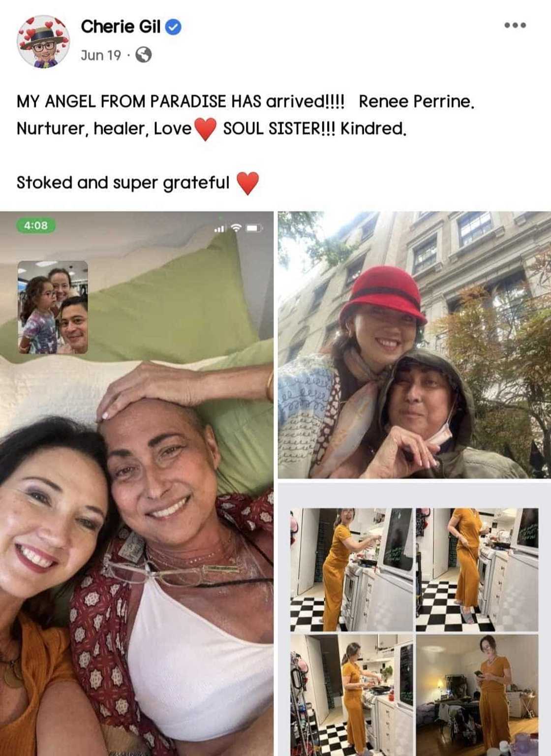Select bottom-left kitchen photo in the collage

352,695
